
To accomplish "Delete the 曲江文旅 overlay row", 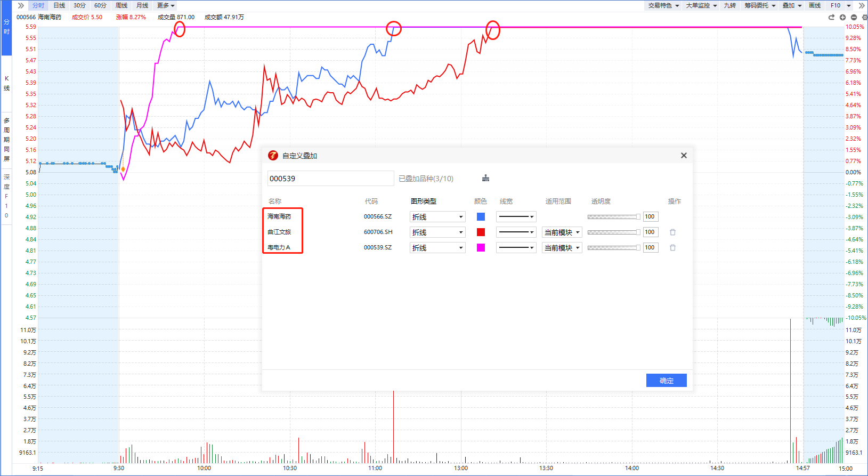I will [x=672, y=232].
